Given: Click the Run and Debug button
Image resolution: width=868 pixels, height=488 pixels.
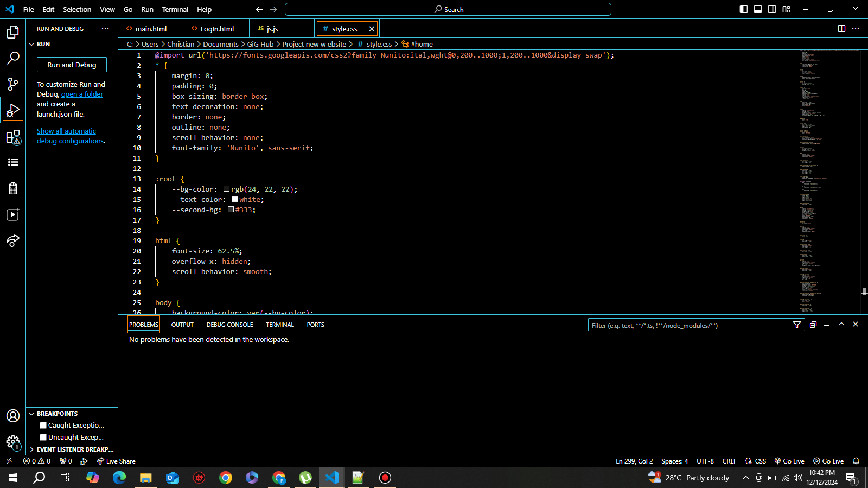Looking at the screenshot, I should pos(72,65).
